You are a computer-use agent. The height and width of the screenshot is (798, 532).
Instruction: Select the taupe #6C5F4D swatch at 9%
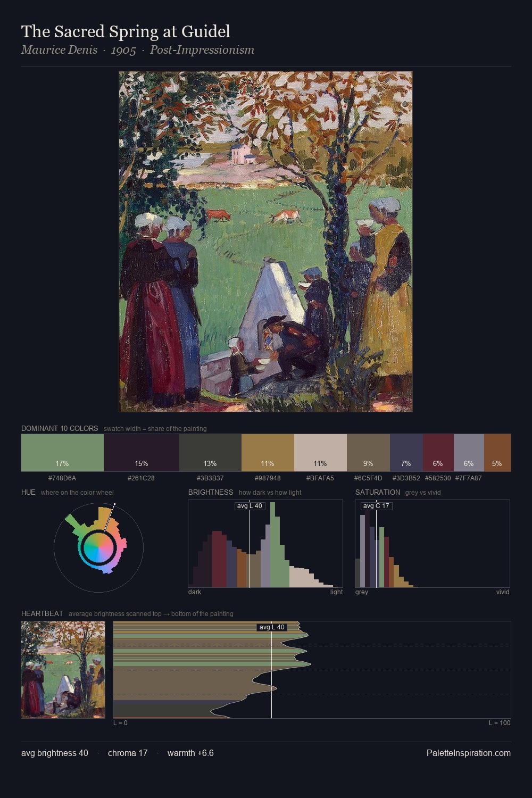[368, 453]
